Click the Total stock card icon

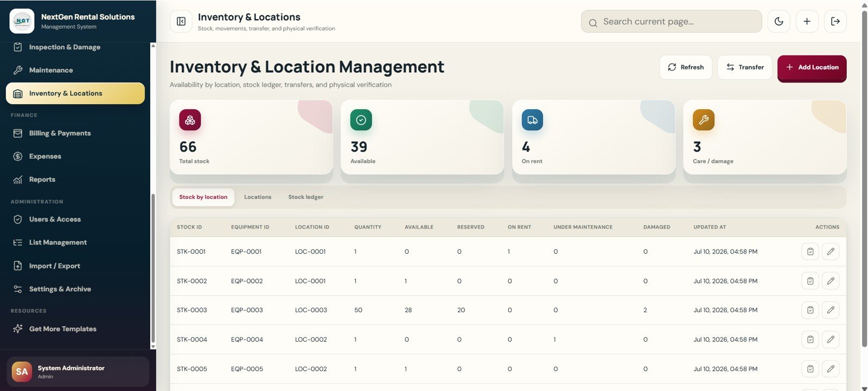(x=190, y=120)
